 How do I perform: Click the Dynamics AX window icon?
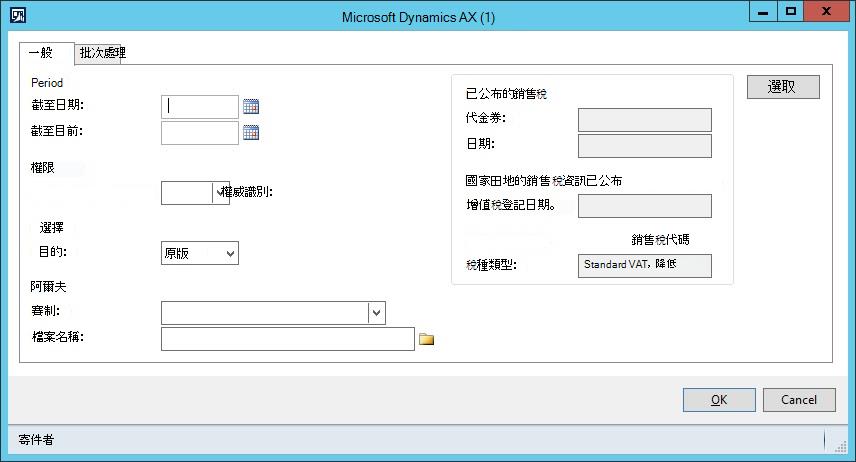pyautogui.click(x=18, y=15)
